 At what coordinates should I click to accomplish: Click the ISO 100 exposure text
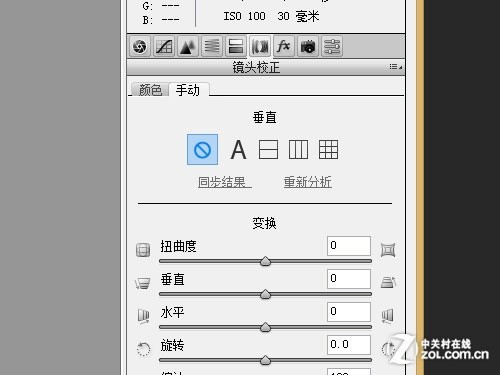pos(244,16)
